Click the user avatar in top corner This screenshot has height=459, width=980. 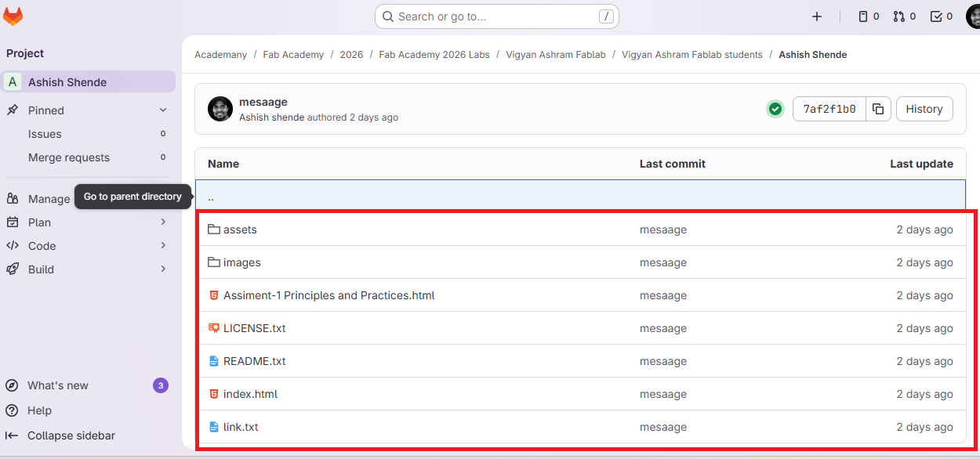pos(973,16)
